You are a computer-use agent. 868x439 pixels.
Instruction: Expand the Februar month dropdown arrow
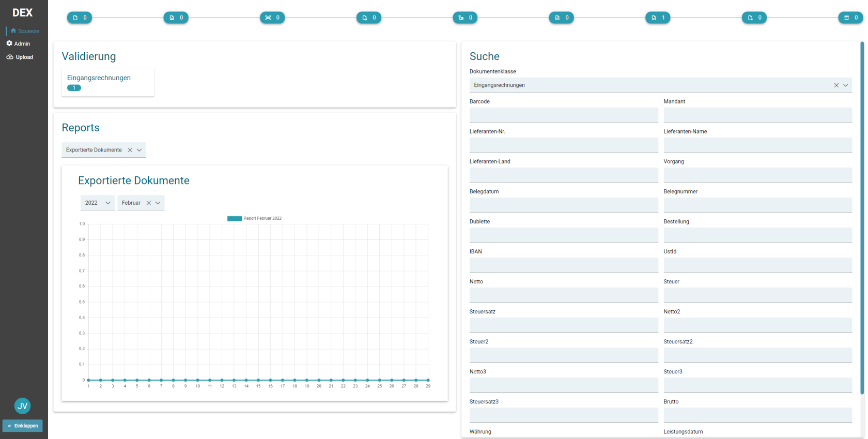click(x=158, y=203)
